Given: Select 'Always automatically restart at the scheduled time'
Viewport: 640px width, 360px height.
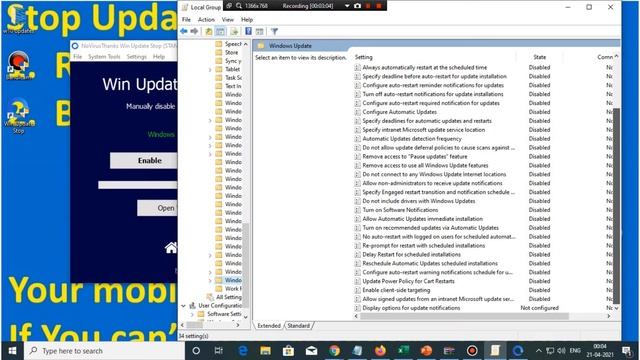Looking at the screenshot, I should 424,67.
